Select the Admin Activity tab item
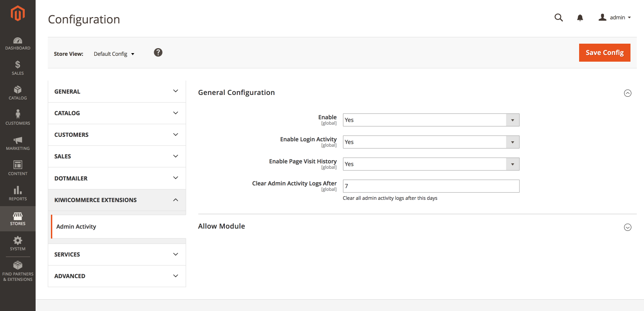 tap(76, 227)
